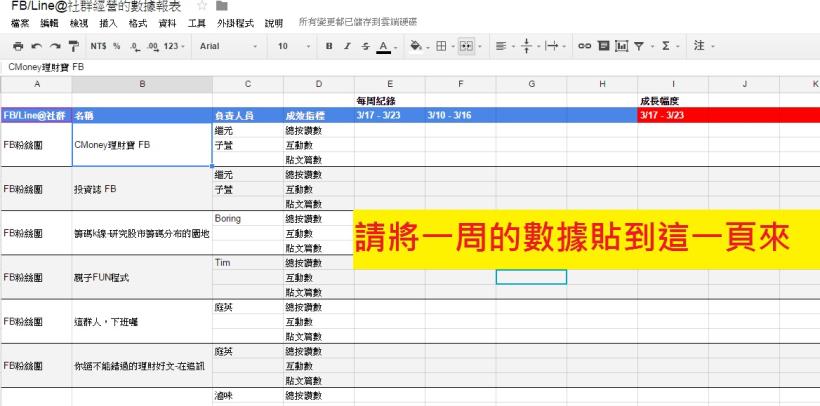The height and width of the screenshot is (406, 820).
Task: Open the Arial font dropdown
Action: 229,46
